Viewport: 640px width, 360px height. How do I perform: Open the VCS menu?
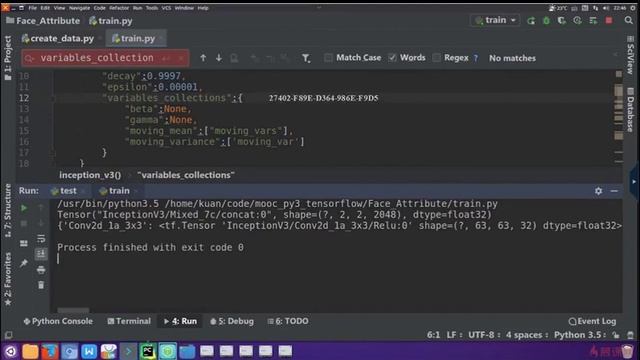[x=166, y=8]
